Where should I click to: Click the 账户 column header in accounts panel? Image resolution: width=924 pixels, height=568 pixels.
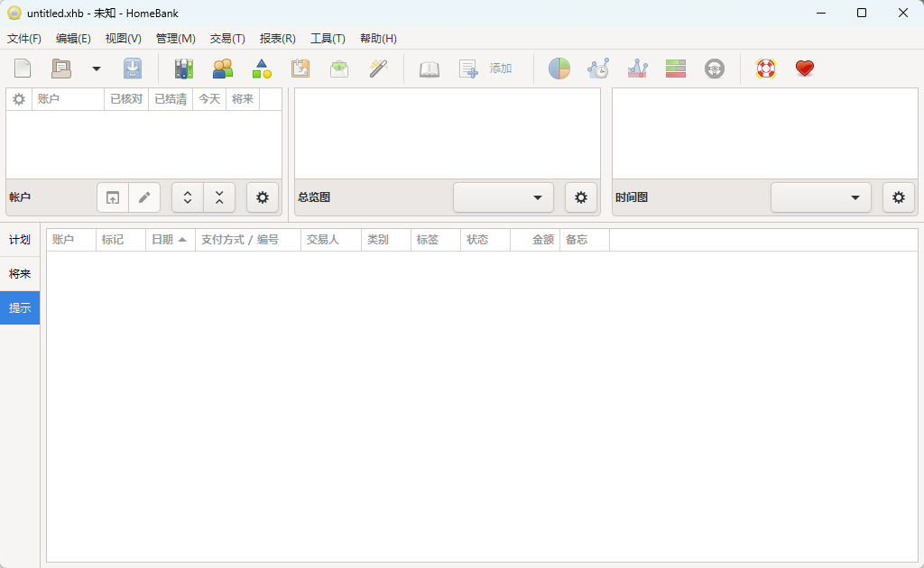click(x=68, y=99)
